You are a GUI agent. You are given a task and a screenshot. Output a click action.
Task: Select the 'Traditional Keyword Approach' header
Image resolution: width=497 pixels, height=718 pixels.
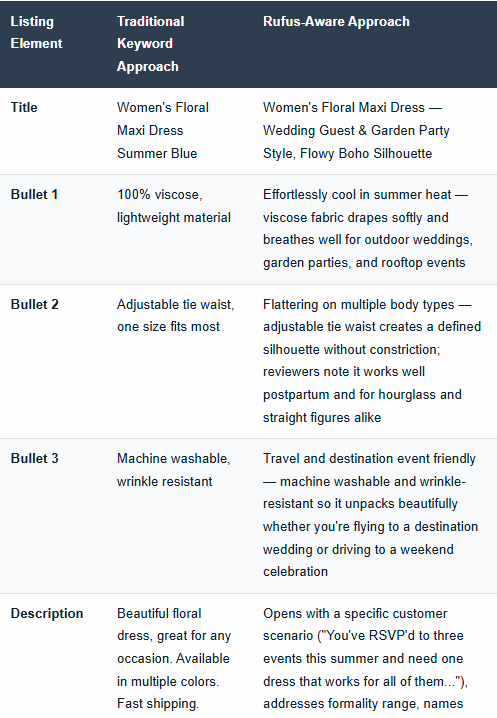pos(151,44)
